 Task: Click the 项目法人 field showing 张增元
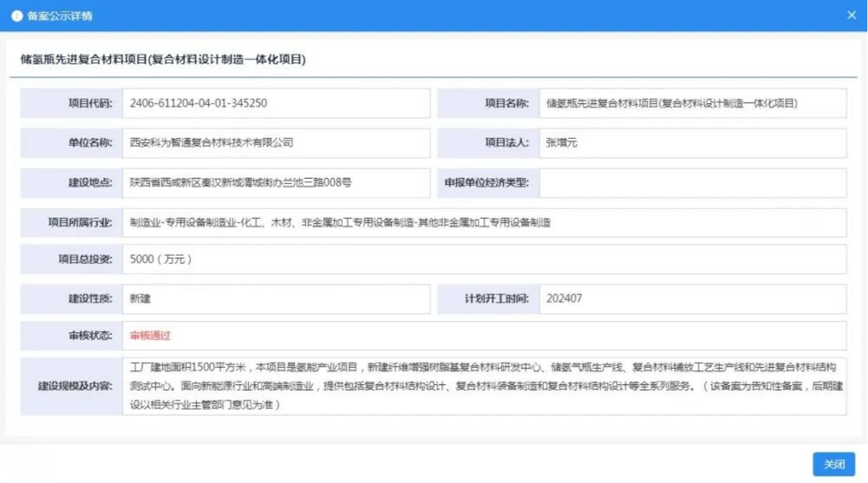692,143
